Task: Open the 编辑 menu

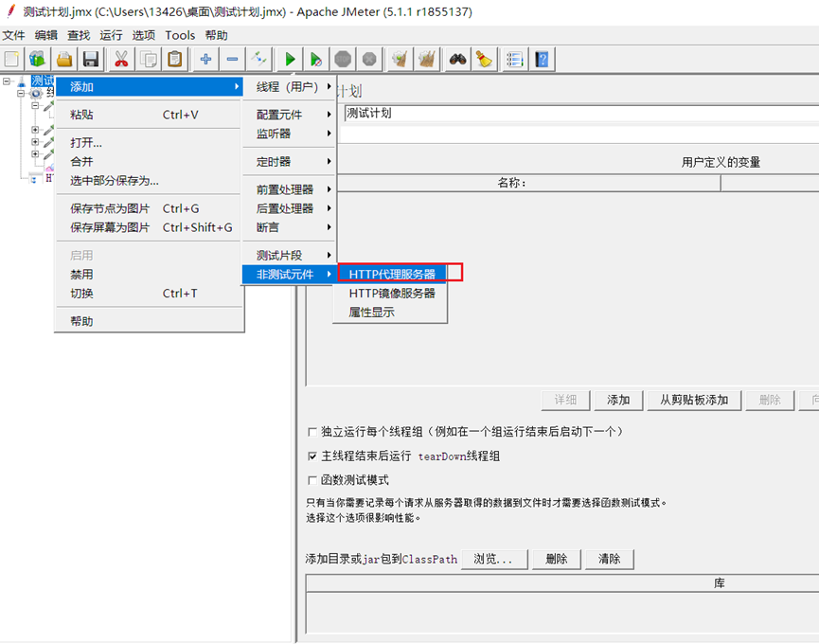Action: click(46, 35)
